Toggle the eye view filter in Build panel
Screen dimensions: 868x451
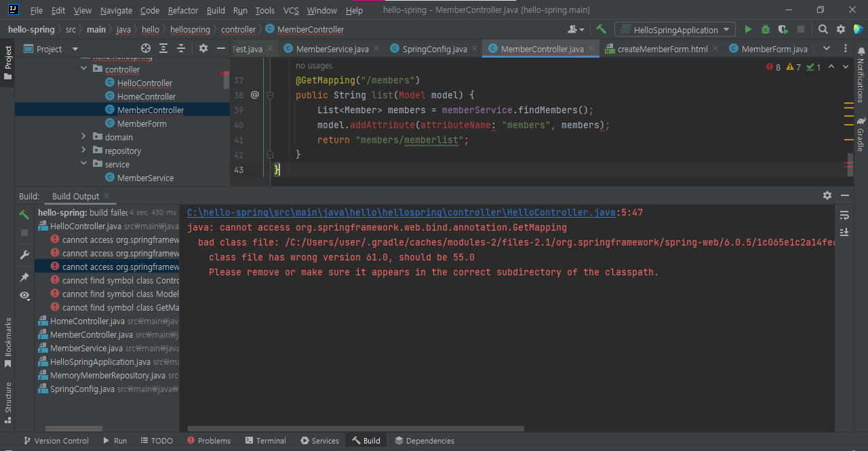pos(24,296)
